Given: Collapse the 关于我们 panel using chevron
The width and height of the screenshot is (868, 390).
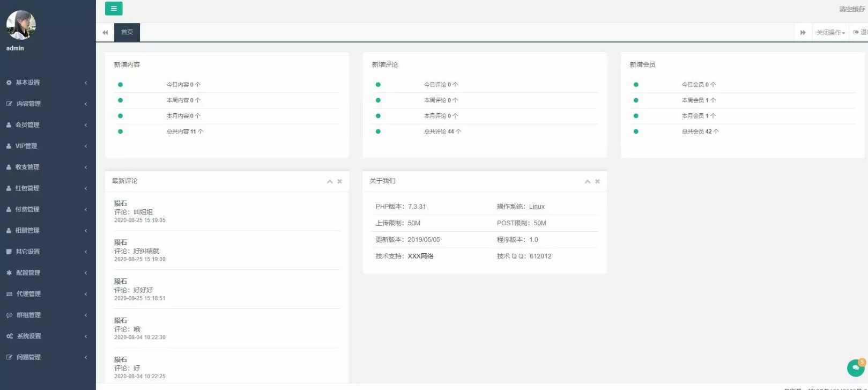Looking at the screenshot, I should (588, 182).
